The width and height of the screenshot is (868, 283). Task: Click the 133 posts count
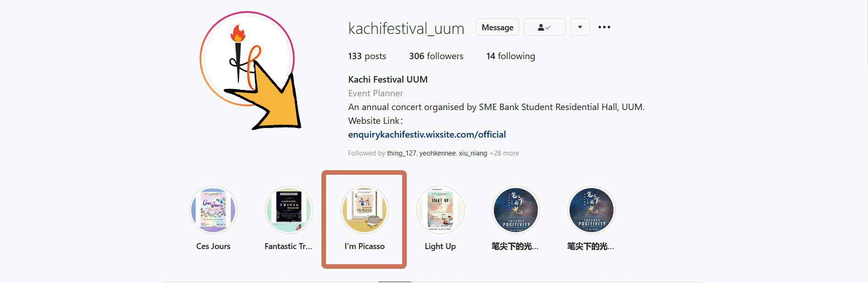click(367, 56)
